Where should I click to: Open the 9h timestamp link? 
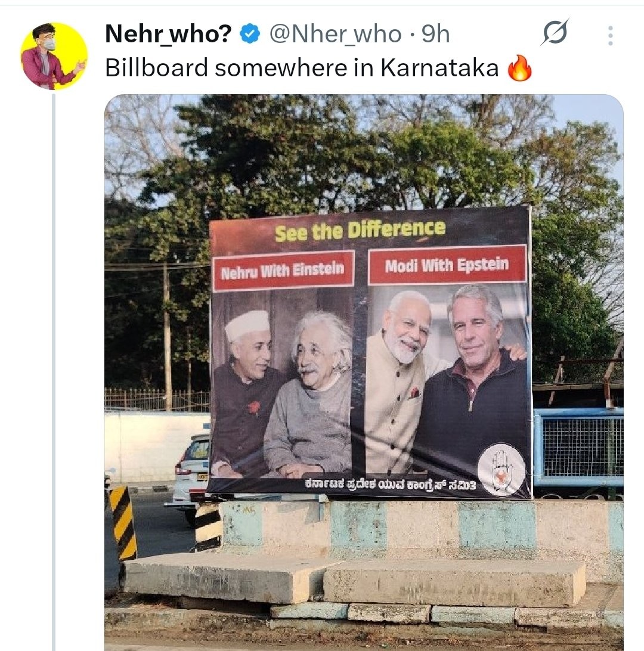436,35
